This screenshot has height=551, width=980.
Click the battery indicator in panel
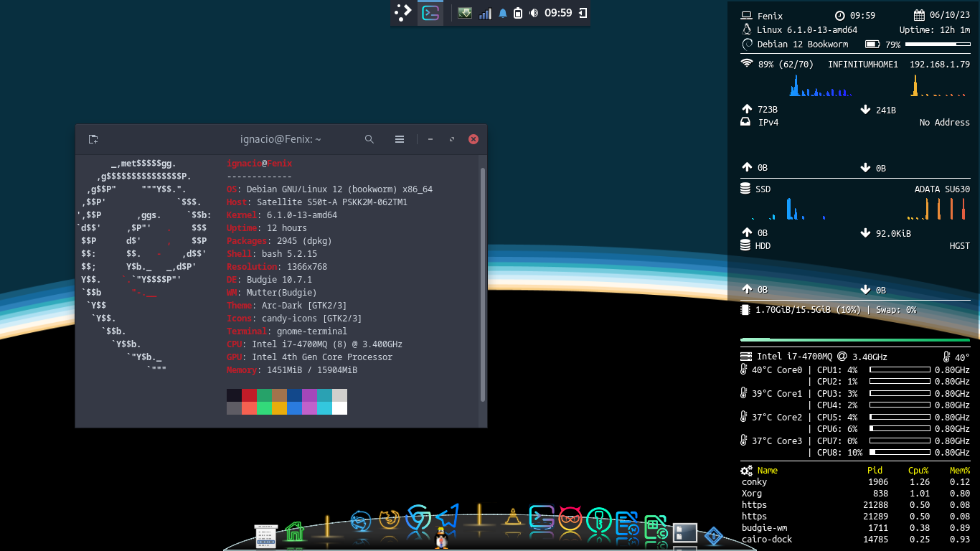(x=517, y=13)
